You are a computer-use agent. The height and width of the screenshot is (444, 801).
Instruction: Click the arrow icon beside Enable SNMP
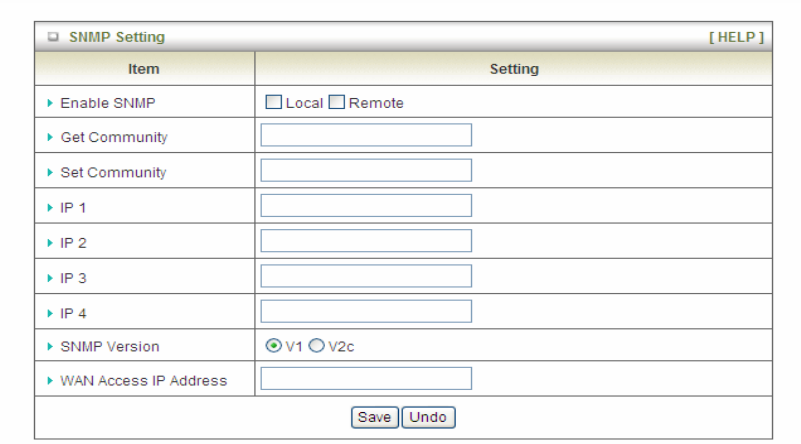[50, 103]
